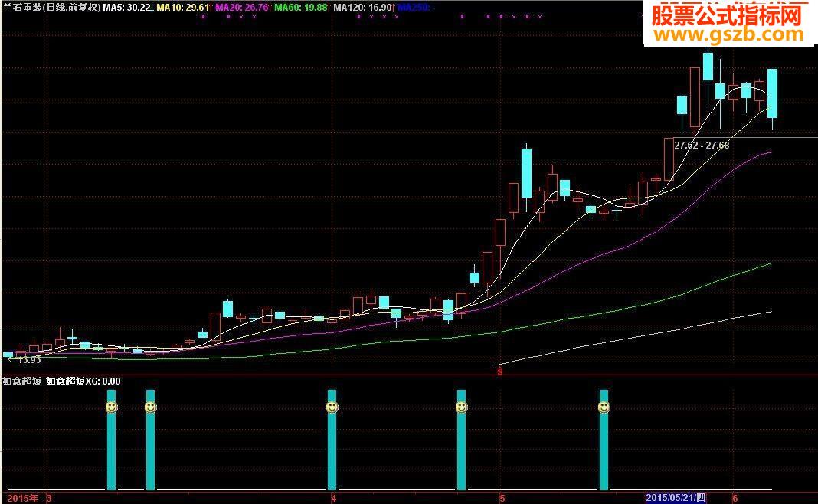
Task: Click the month 3 label on the time axis
Action: coord(49,499)
